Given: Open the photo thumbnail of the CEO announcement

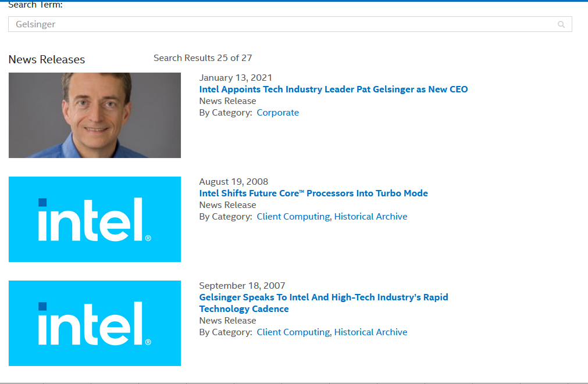Looking at the screenshot, I should point(95,115).
